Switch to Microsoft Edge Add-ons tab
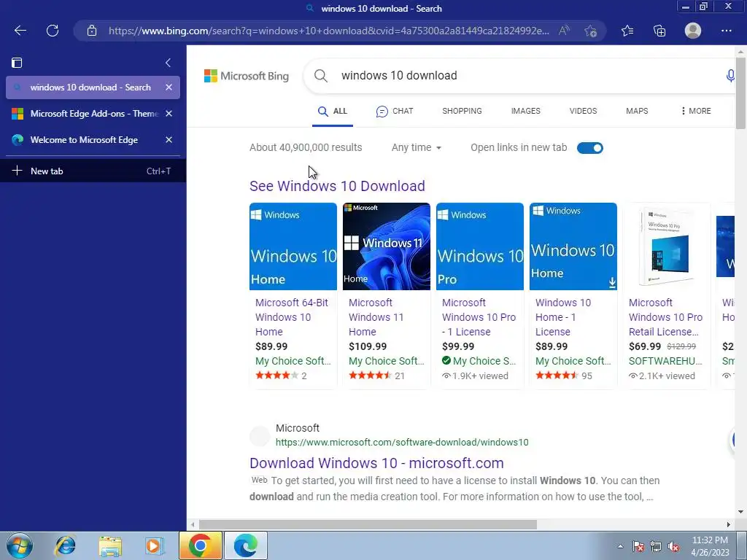The image size is (747, 560). (x=93, y=113)
